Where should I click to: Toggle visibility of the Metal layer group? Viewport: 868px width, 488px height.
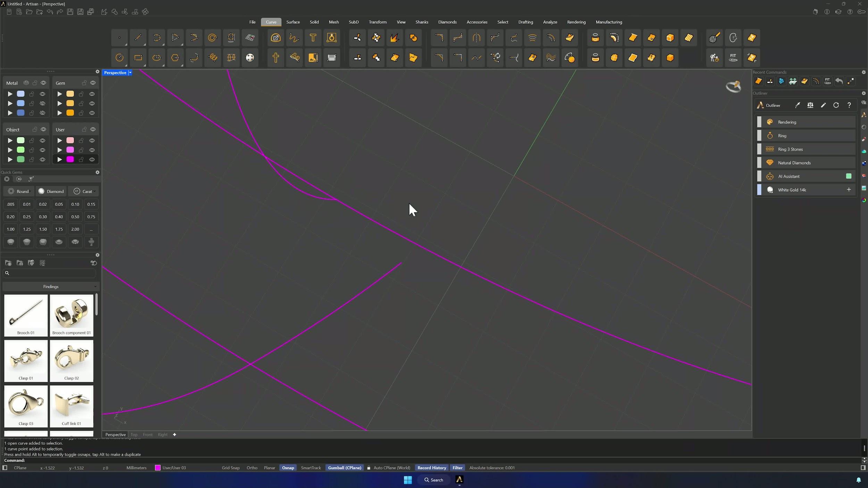(43, 83)
